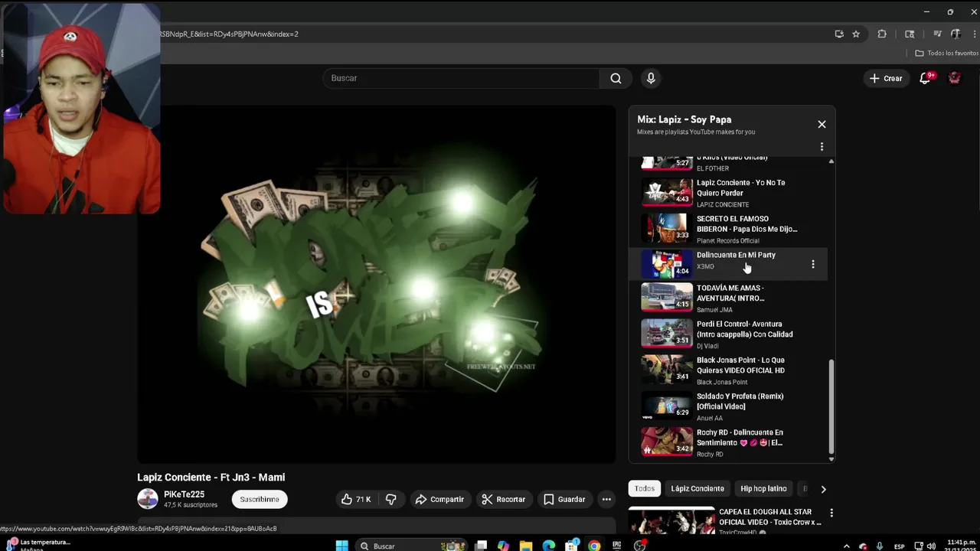Open Todos los favoritos bookmarks folder
Screen dimensions: 980x551
click(x=947, y=53)
